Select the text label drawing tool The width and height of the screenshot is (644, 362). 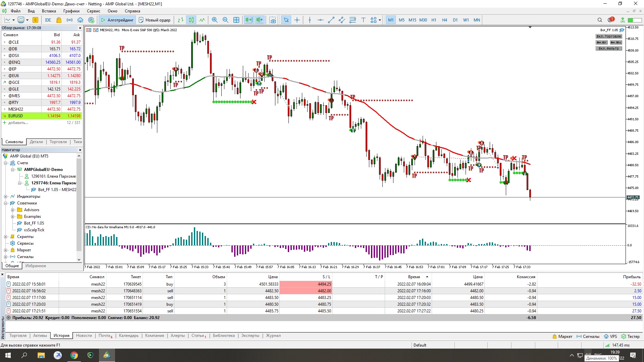tap(363, 20)
